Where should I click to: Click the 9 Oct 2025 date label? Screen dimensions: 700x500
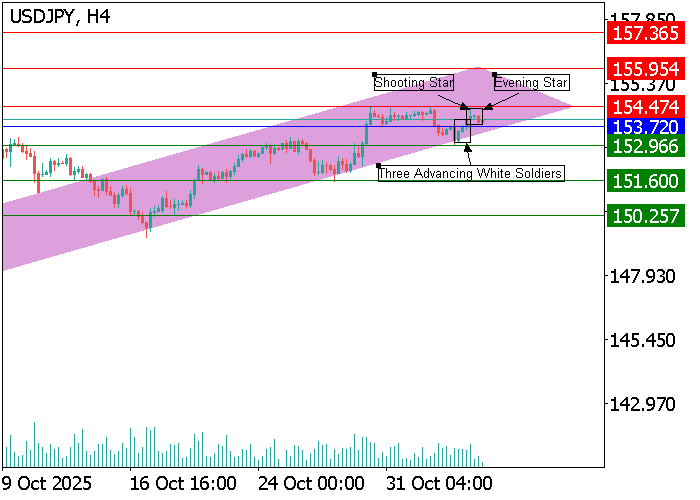tap(48, 483)
